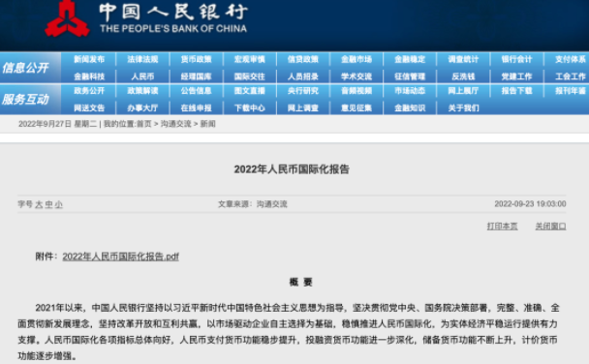
Task: Set font size to 大 (large)
Action: 39,204
